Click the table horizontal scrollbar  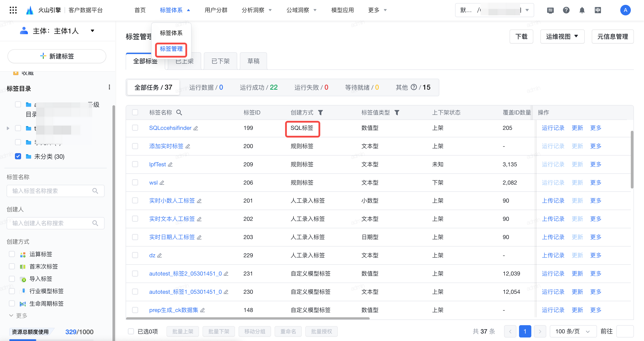click(x=248, y=319)
